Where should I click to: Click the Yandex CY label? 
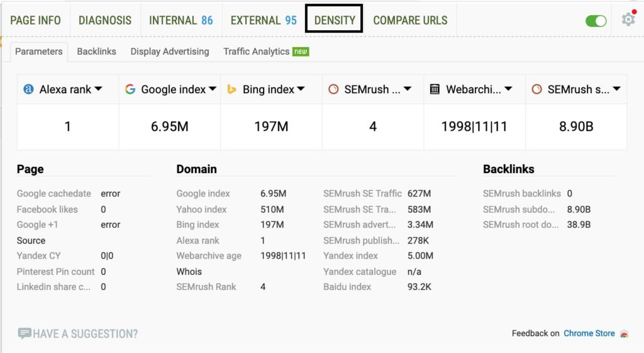click(38, 255)
